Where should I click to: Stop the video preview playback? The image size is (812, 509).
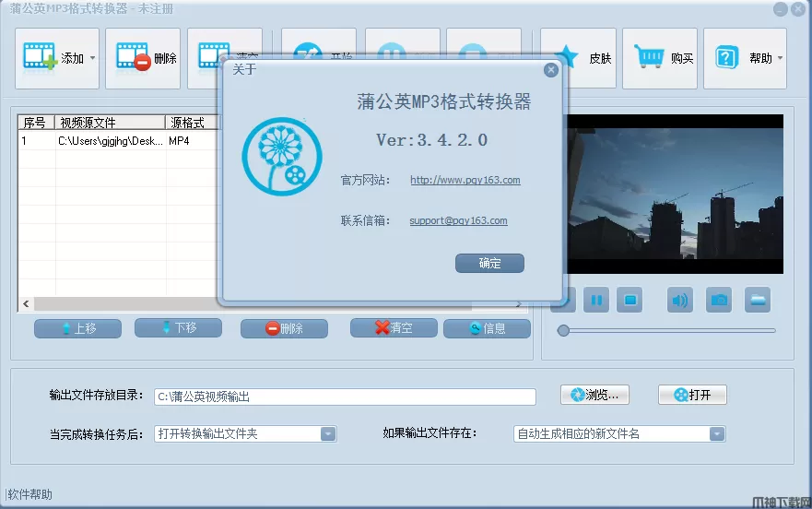[x=630, y=300]
